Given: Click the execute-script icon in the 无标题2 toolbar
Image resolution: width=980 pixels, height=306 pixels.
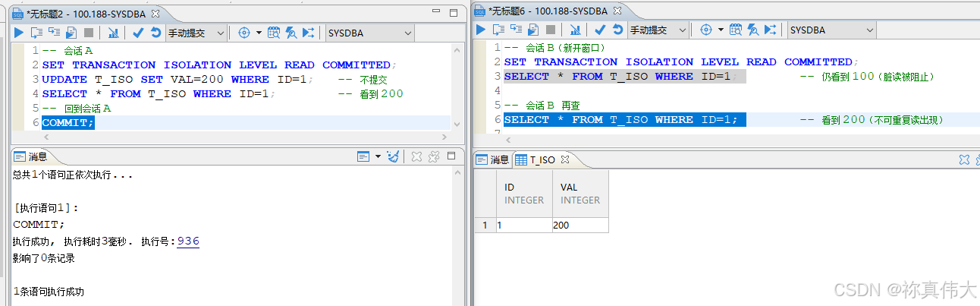Looking at the screenshot, I should point(36,33).
